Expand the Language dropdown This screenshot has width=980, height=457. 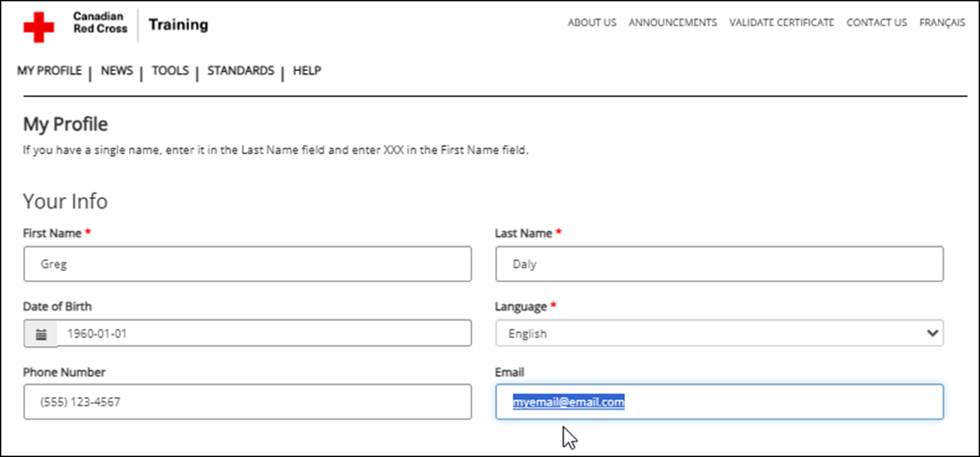pyautogui.click(x=719, y=334)
